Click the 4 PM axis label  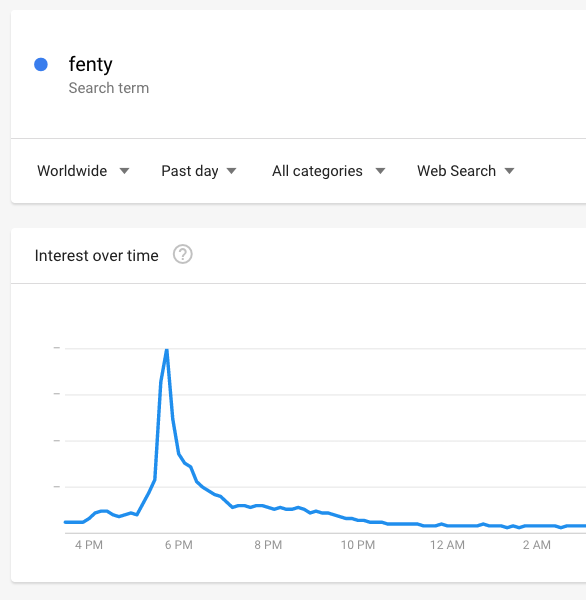pyautogui.click(x=89, y=545)
